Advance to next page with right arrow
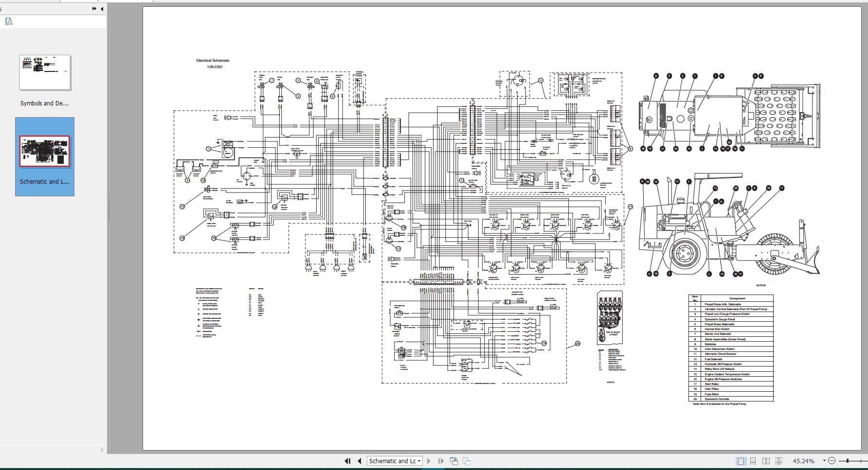The width and height of the screenshot is (868, 470). click(428, 461)
